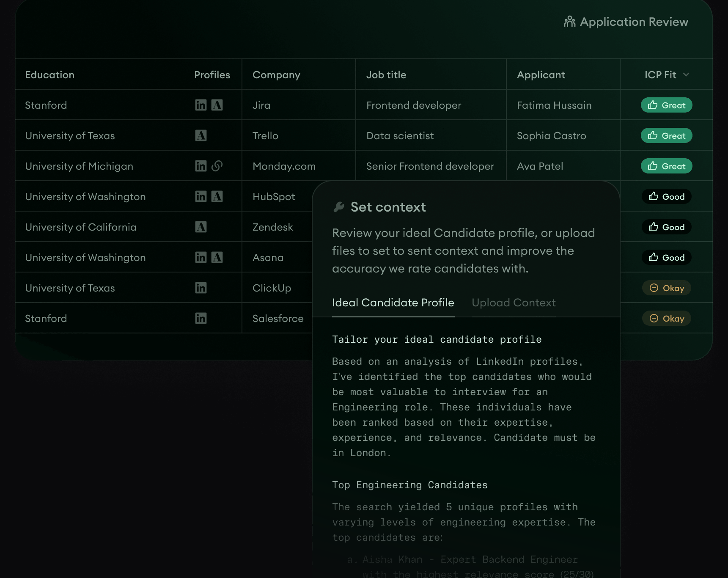
Task: Select applicant Fatima Hussain
Action: [x=554, y=105]
